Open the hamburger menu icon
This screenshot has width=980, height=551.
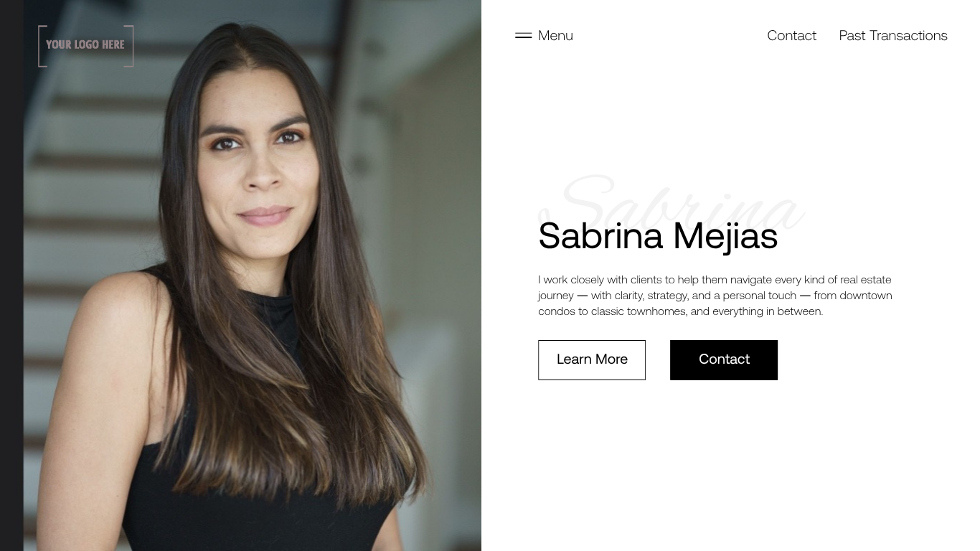[x=523, y=35]
